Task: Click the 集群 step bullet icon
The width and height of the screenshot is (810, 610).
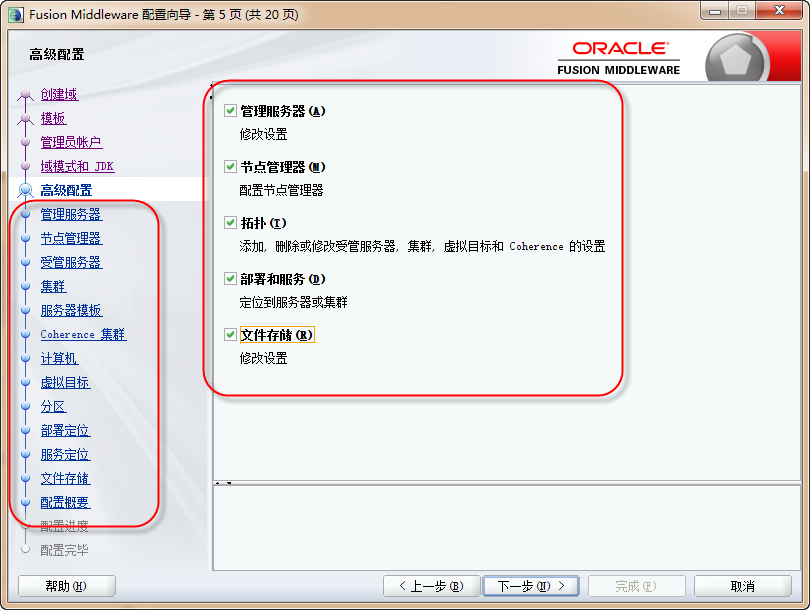Action: 25,286
